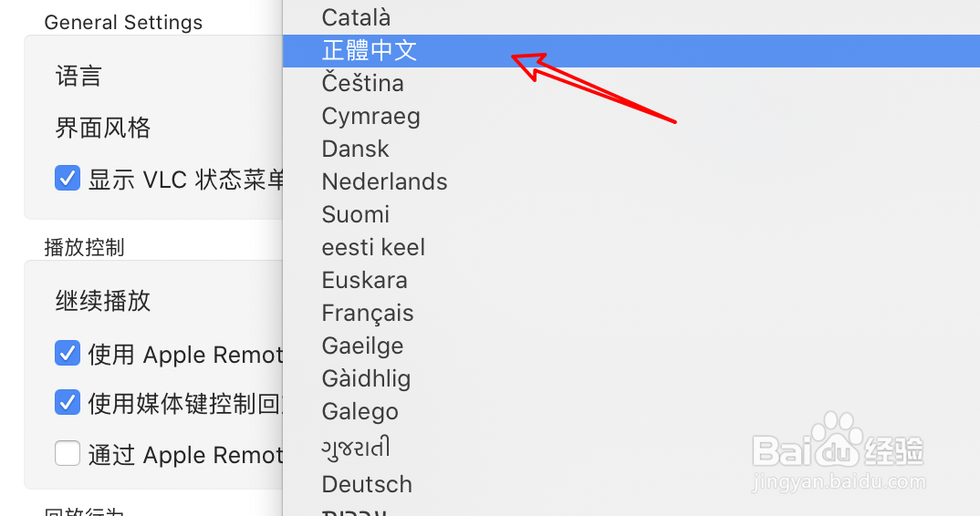Choose 正體中文 language option
Screen dimensions: 980x516
[370, 51]
